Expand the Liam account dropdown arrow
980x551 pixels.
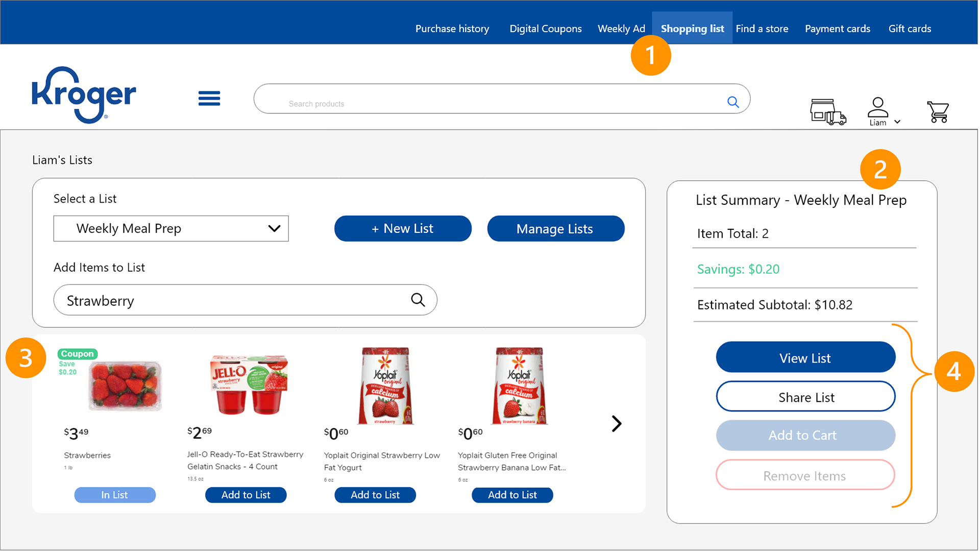click(x=897, y=122)
